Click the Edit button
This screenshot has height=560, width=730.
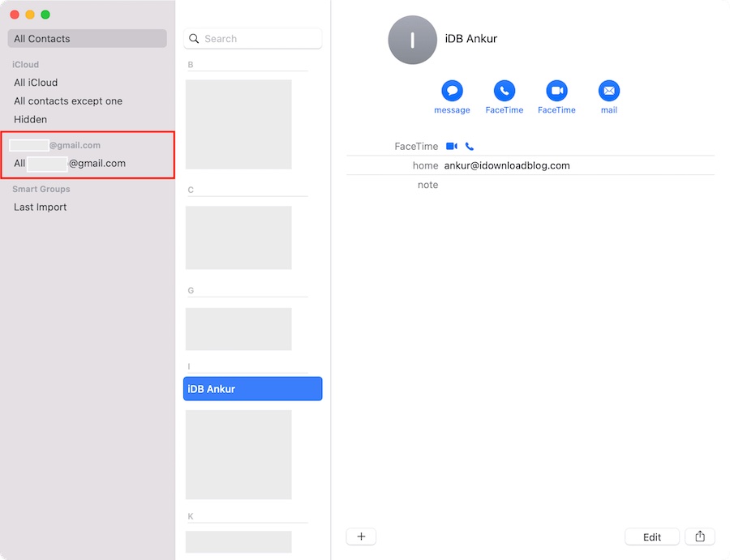tap(651, 536)
